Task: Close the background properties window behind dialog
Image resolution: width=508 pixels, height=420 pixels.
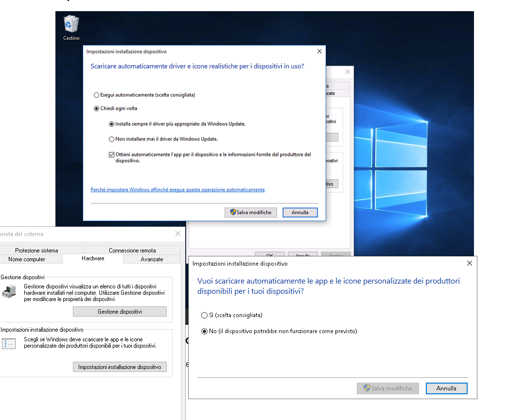Action: (348, 71)
